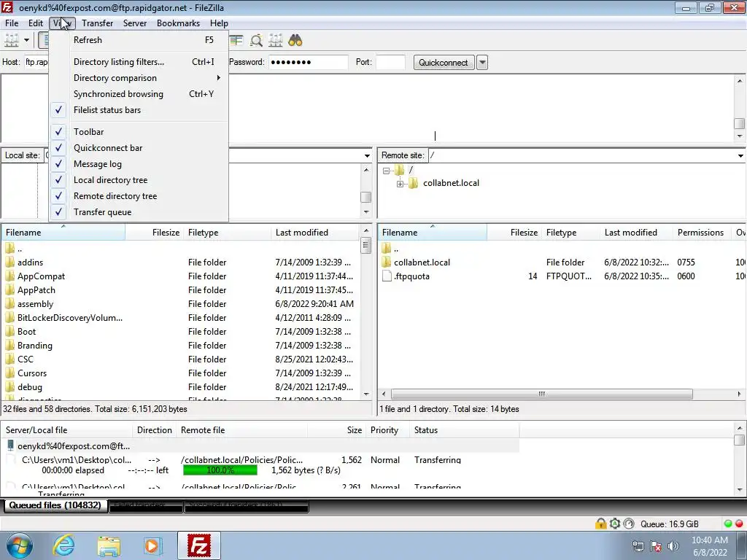Image resolution: width=747 pixels, height=560 pixels.
Task: Click the remote file list horizontal scrollbar
Action: 542,394
